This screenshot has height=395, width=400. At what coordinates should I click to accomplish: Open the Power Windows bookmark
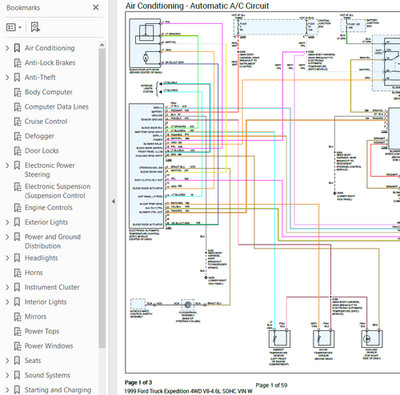tap(49, 346)
